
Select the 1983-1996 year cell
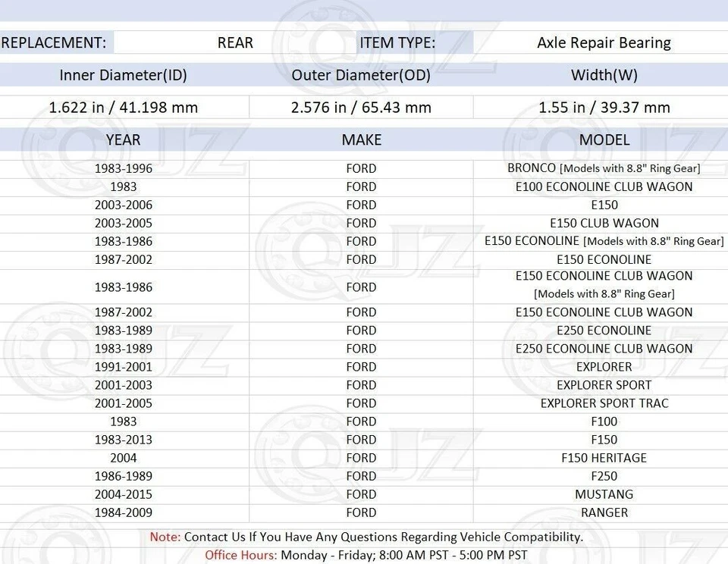(x=124, y=168)
